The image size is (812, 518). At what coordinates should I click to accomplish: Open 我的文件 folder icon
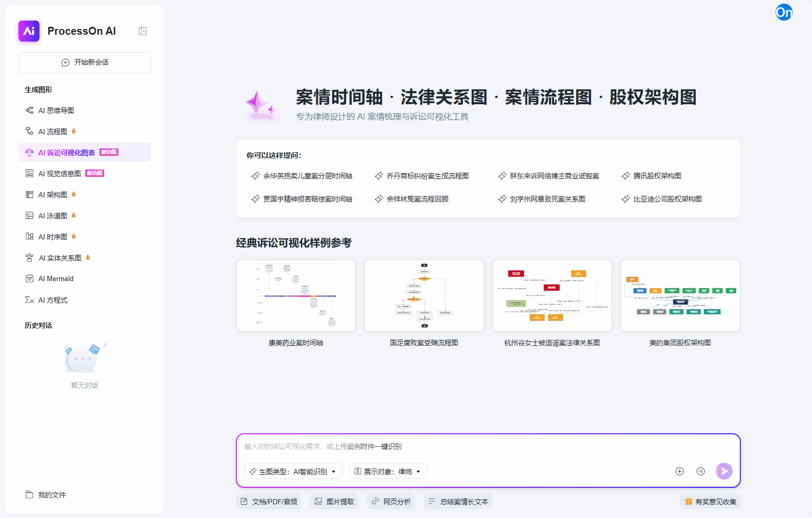pyautogui.click(x=29, y=495)
